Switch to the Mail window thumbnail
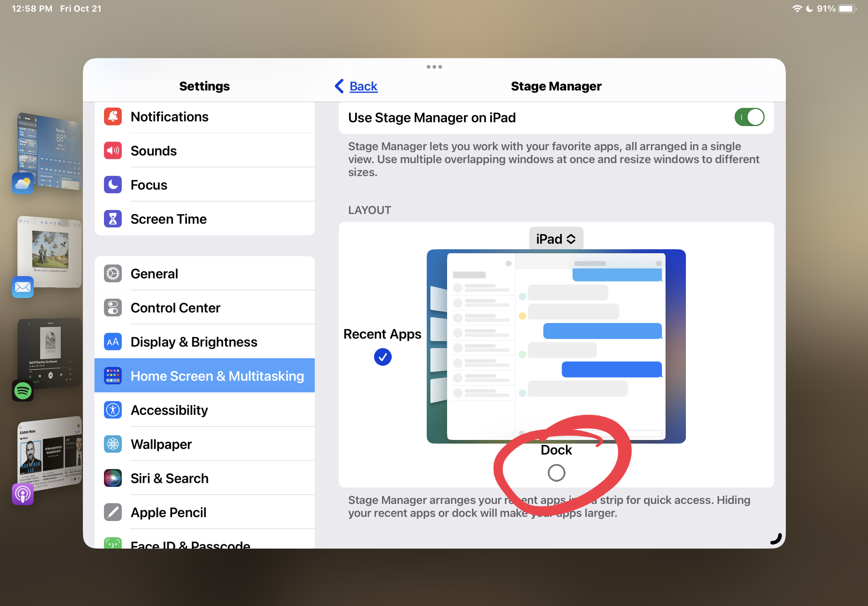Image resolution: width=868 pixels, height=606 pixels. point(49,252)
